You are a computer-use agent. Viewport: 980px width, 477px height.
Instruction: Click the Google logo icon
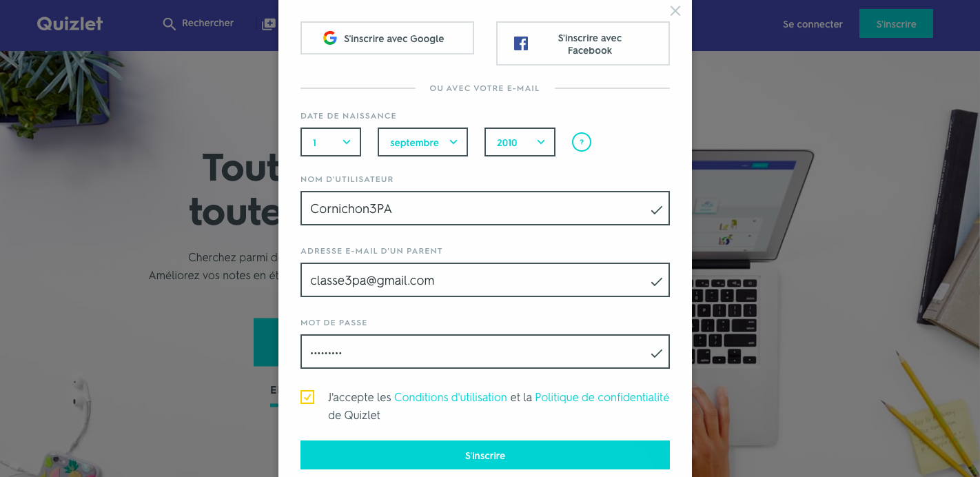tap(330, 38)
